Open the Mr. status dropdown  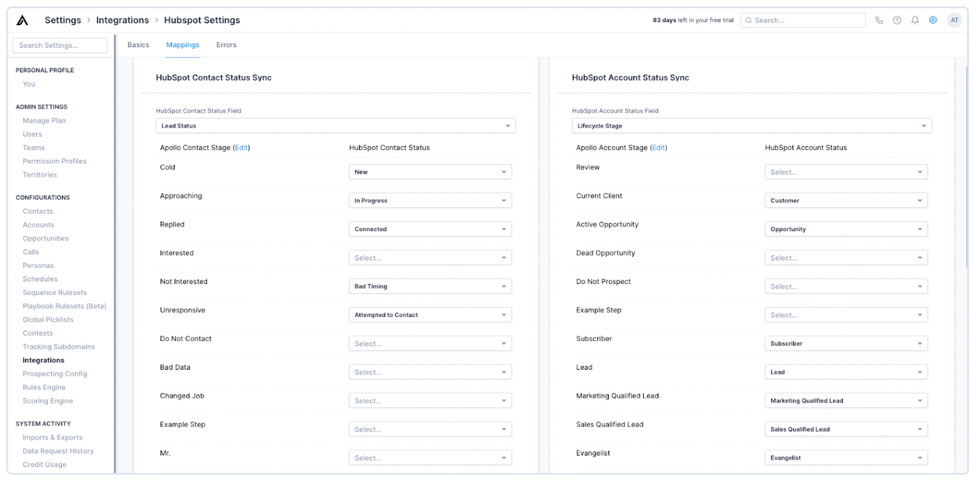point(430,458)
